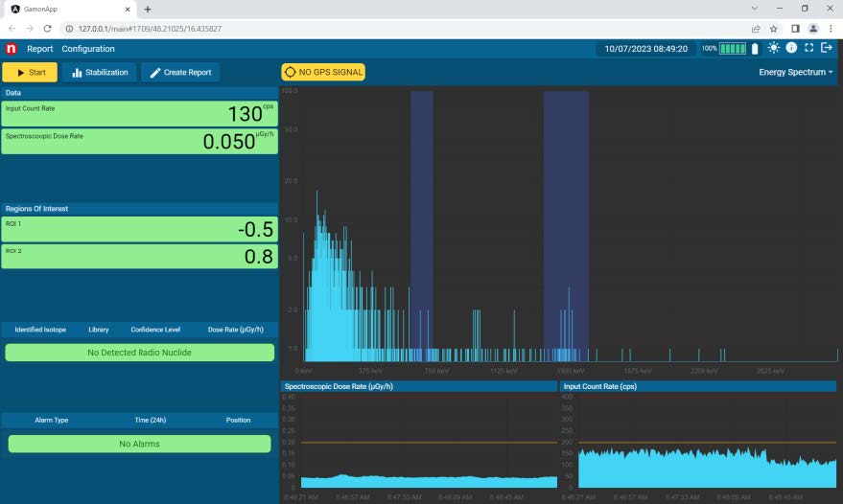Open the Chrome three-dot menu
This screenshot has height=504, width=843.
click(831, 29)
